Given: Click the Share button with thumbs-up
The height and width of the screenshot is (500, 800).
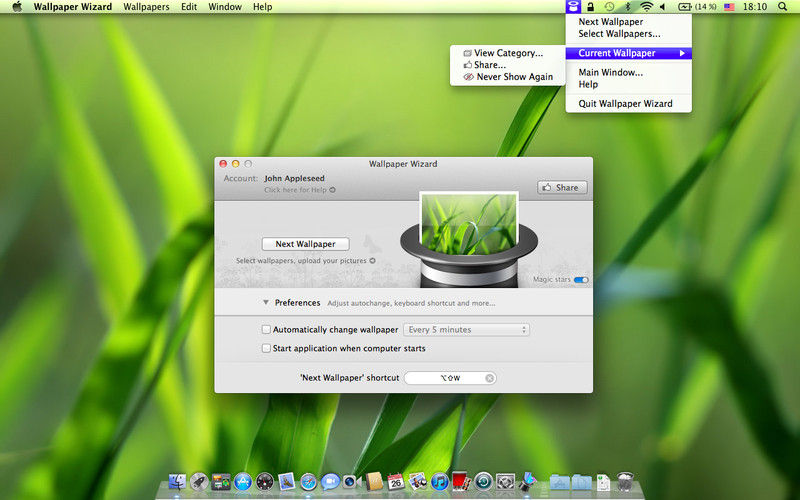Looking at the screenshot, I should pos(562,187).
